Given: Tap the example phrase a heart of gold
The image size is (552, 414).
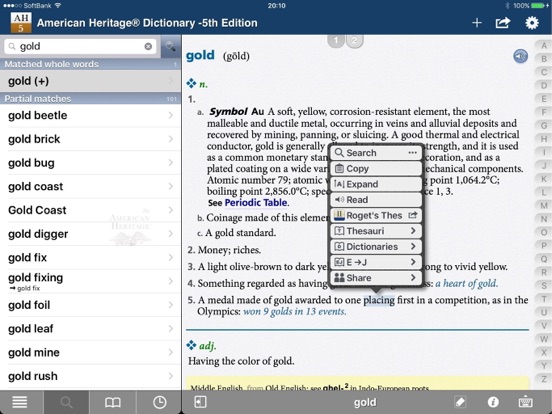Looking at the screenshot, I should point(467,283).
